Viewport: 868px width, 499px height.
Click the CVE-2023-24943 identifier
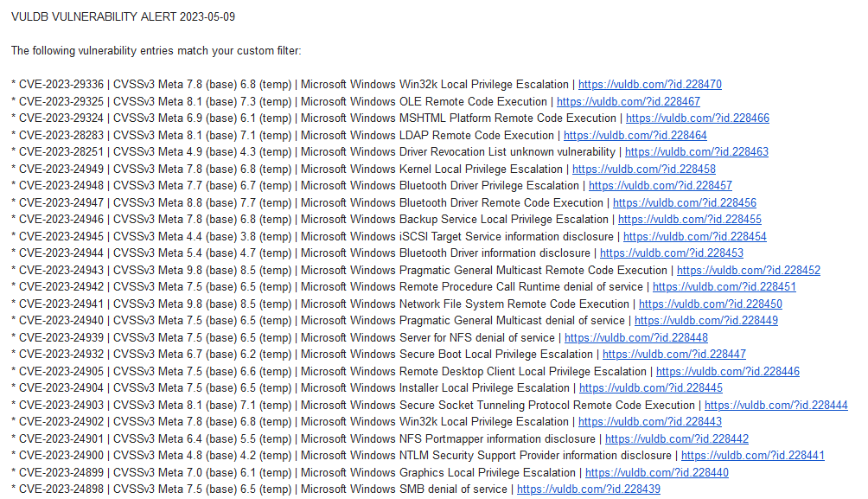(61, 271)
